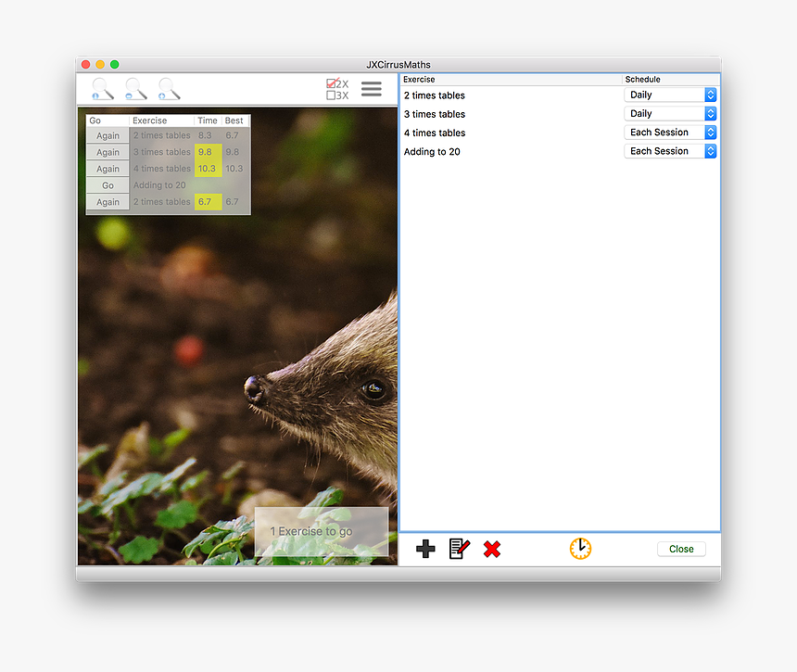Screen dimensions: 797x672
Task: Delete exercise using the red X icon
Action: [x=492, y=549]
